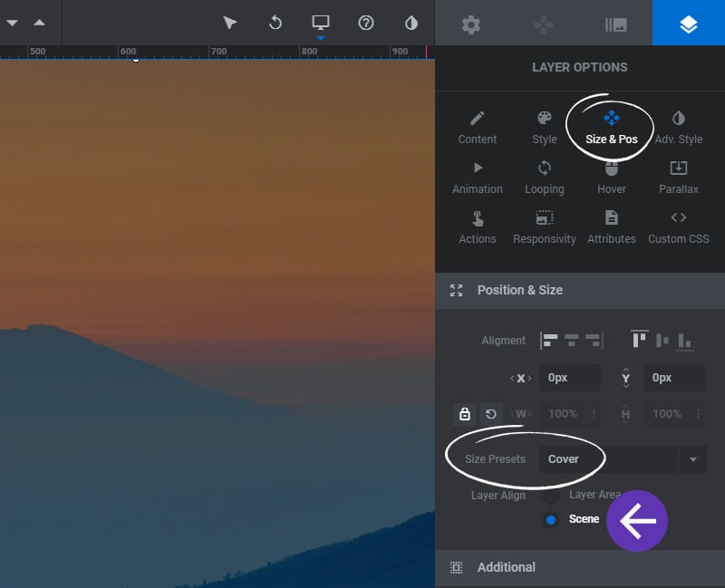Open the Content layer option
The image size is (725, 588).
pyautogui.click(x=478, y=128)
